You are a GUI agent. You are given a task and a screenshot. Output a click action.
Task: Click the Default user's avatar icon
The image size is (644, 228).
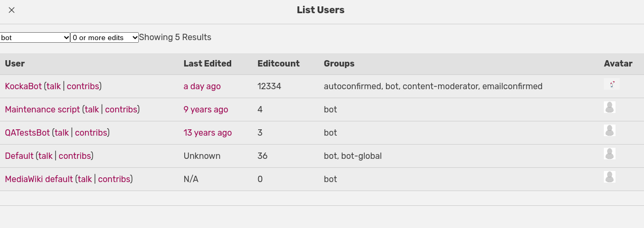[x=610, y=154]
